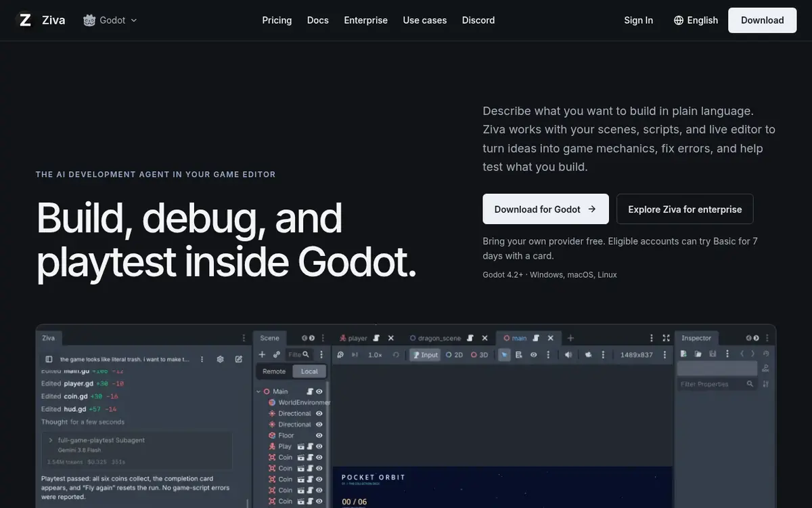812x508 pixels.
Task: Click the sort properties icon in Inspector
Action: tap(766, 384)
